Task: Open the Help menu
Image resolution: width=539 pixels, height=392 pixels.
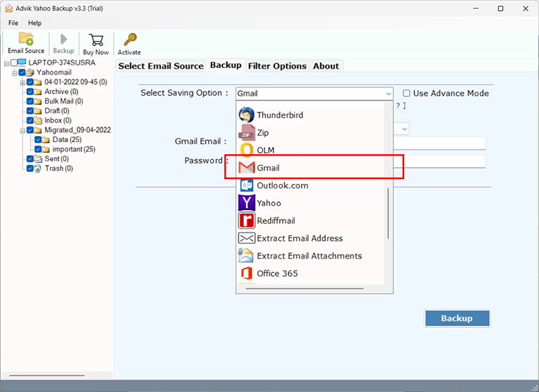Action: tap(35, 23)
